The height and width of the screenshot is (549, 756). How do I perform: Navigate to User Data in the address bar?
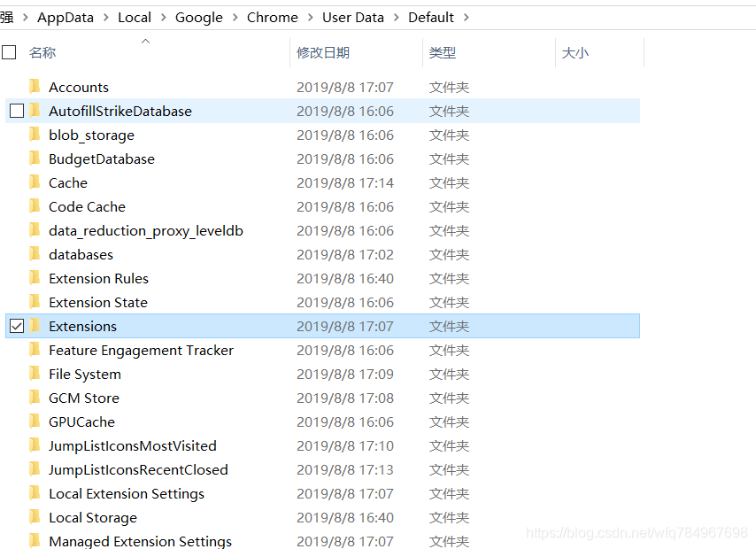tap(353, 18)
